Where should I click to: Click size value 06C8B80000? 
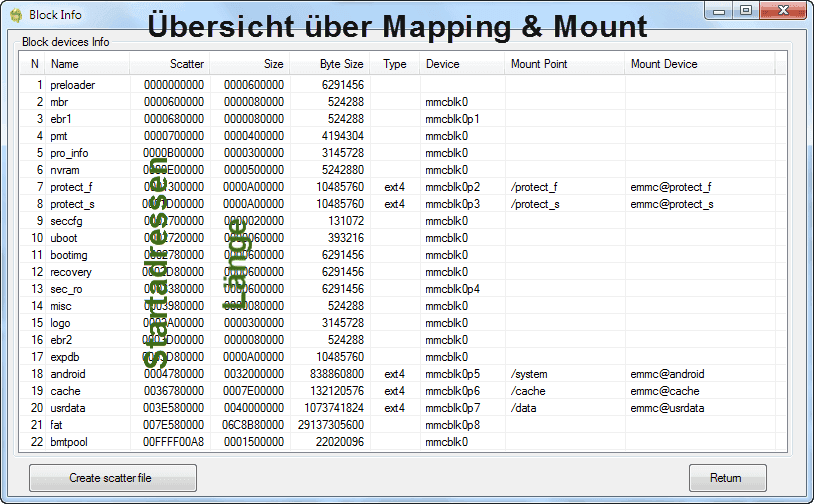[253, 425]
